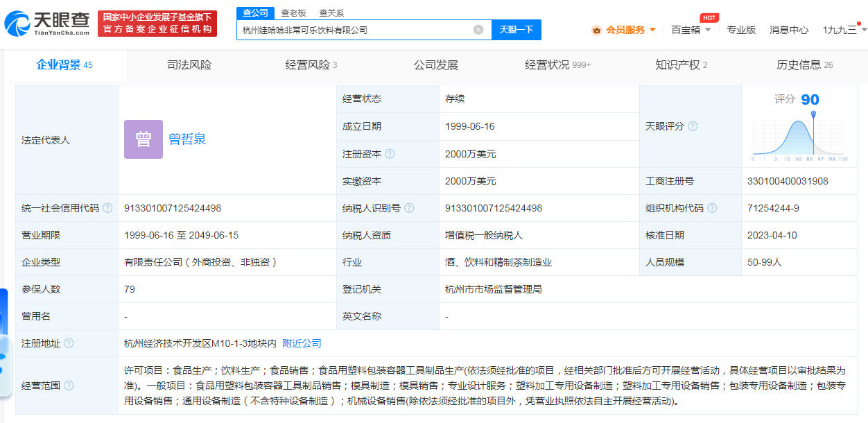Open the 专业版 link
Screen dimensions: 868x423
741,30
